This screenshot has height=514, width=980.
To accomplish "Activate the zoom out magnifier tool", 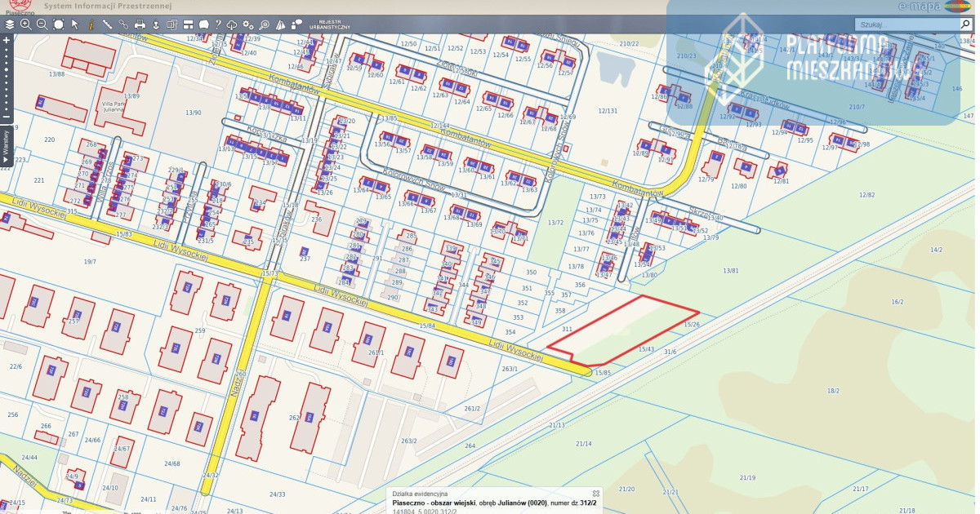I will point(42,24).
